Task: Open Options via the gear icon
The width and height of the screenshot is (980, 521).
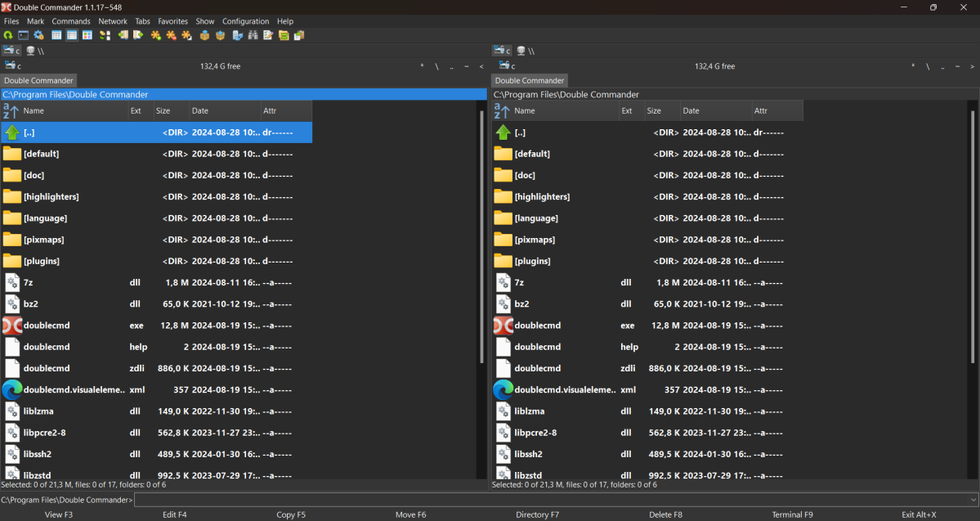Action: 38,35
